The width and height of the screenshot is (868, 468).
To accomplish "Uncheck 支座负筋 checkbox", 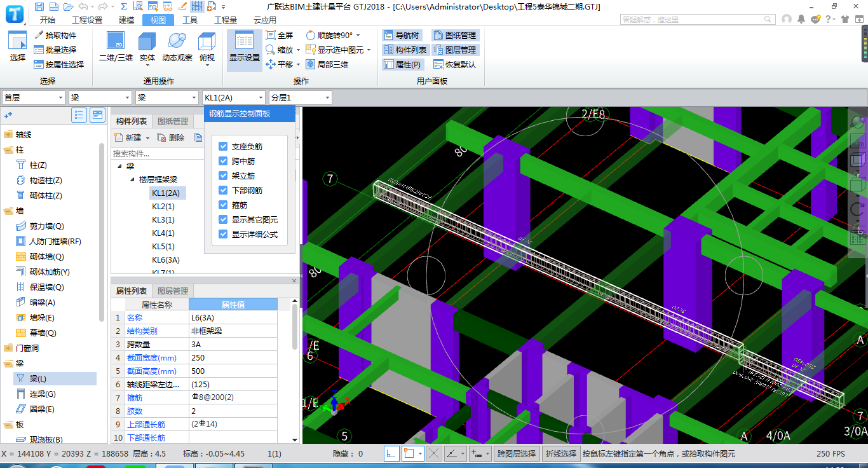I will tap(223, 146).
